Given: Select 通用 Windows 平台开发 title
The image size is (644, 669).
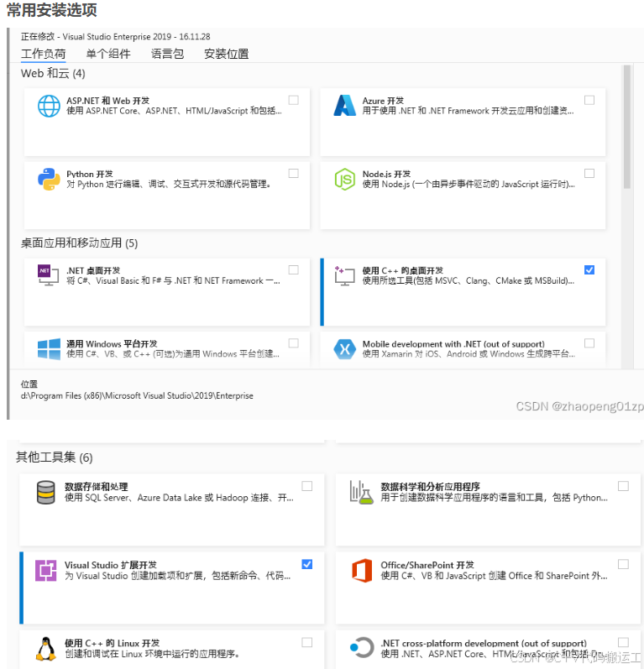Looking at the screenshot, I should click(112, 344).
